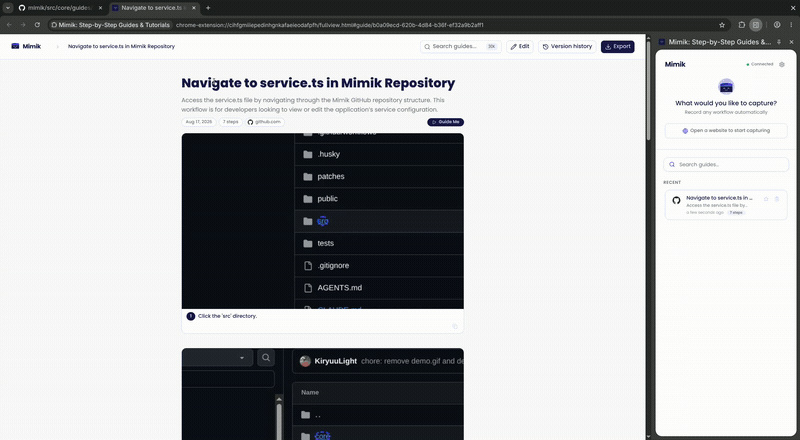Click the extension site info chip

110,25
